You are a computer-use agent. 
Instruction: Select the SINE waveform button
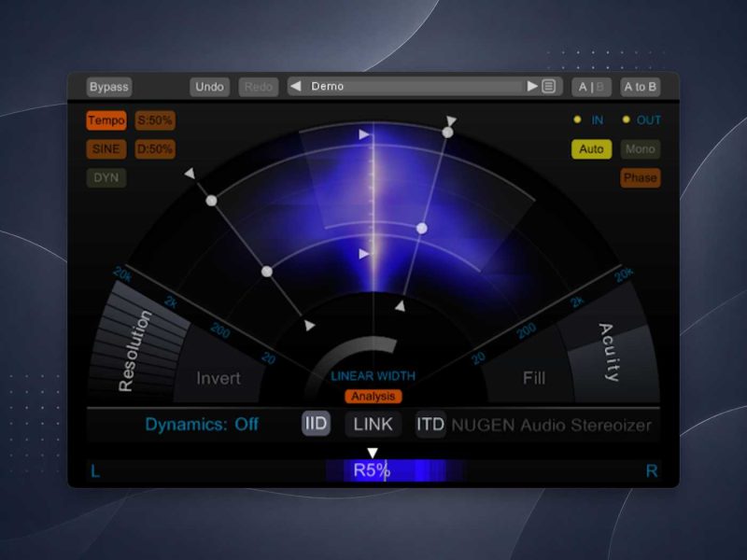click(x=106, y=149)
